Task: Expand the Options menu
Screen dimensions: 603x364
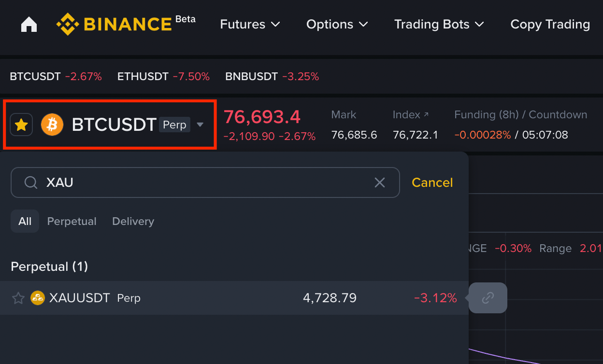Action: pyautogui.click(x=337, y=24)
